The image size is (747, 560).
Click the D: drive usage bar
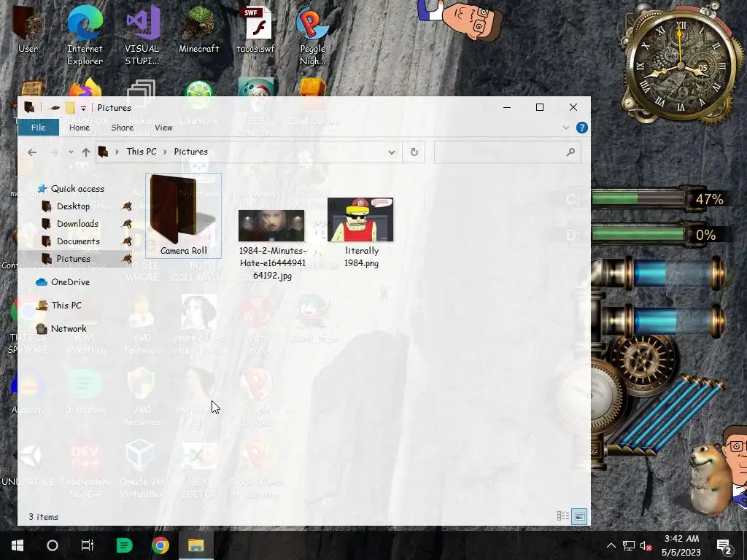(638, 234)
